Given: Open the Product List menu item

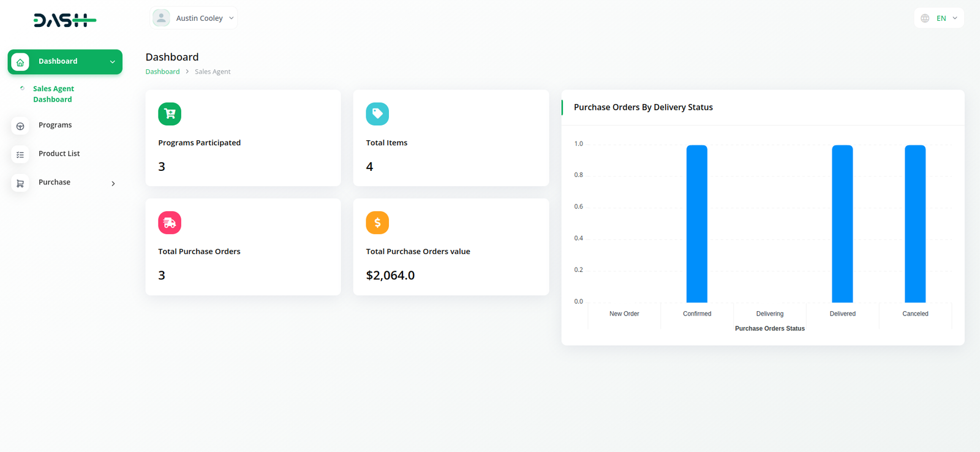Looking at the screenshot, I should (59, 154).
